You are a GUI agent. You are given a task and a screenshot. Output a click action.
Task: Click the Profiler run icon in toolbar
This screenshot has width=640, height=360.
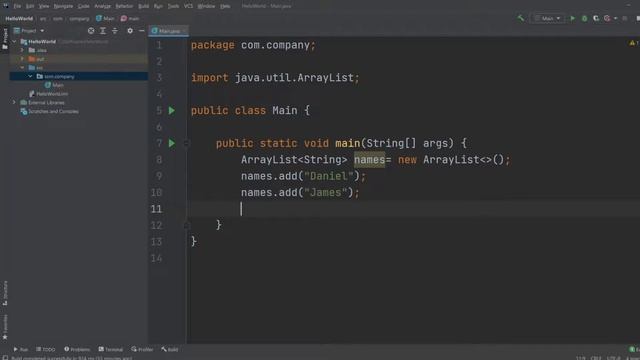click(607, 18)
